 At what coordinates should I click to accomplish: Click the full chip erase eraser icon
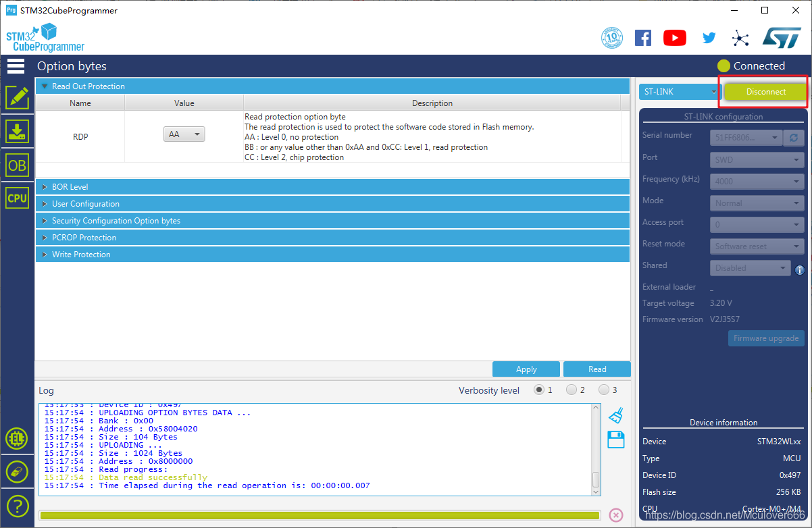(x=17, y=472)
